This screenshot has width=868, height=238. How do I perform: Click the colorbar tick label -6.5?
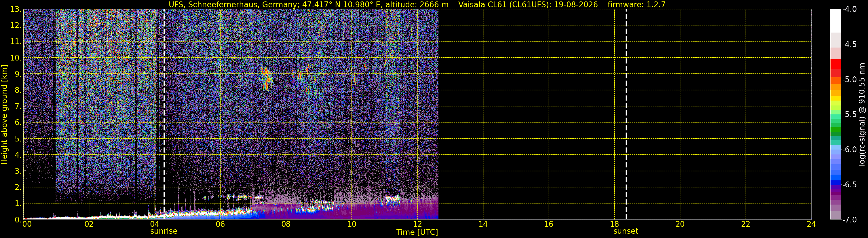849,185
